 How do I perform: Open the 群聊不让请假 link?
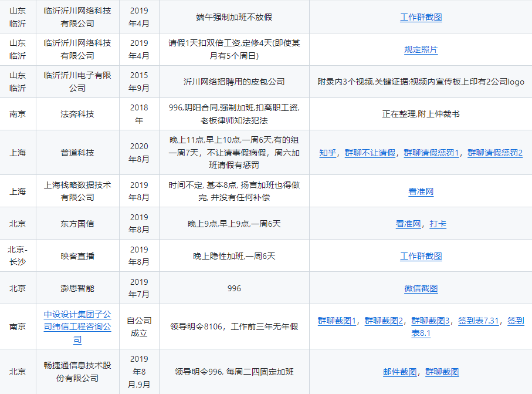(370, 153)
